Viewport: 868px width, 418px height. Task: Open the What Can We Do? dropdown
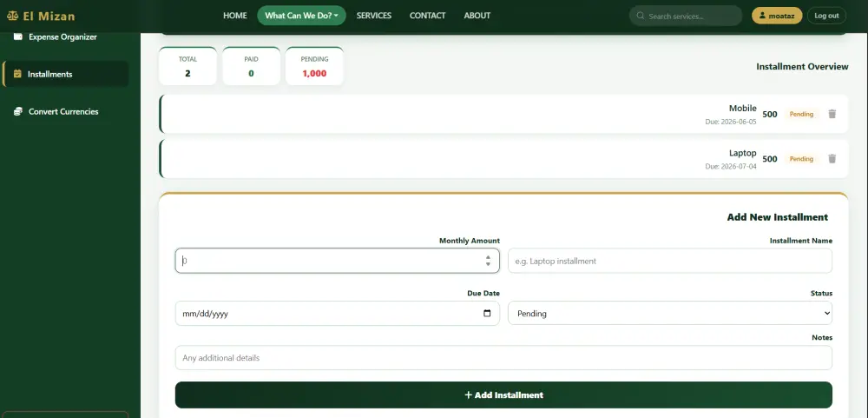pos(301,16)
